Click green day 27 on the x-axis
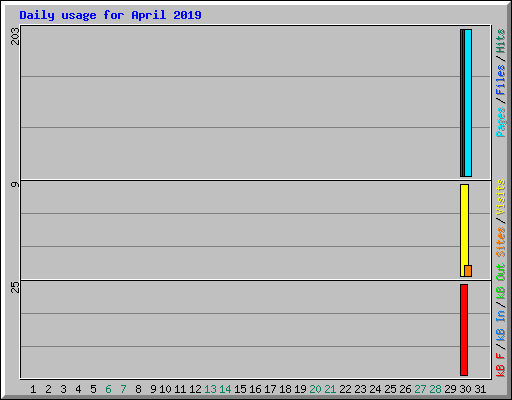 pyautogui.click(x=420, y=389)
